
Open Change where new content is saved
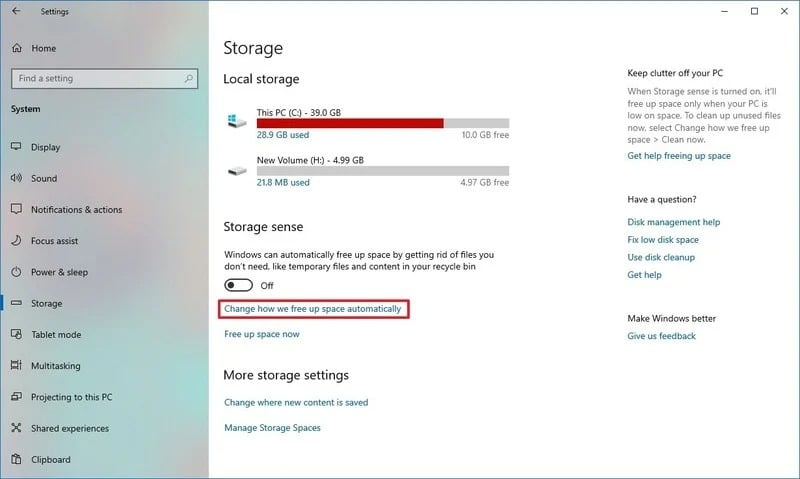pos(296,402)
